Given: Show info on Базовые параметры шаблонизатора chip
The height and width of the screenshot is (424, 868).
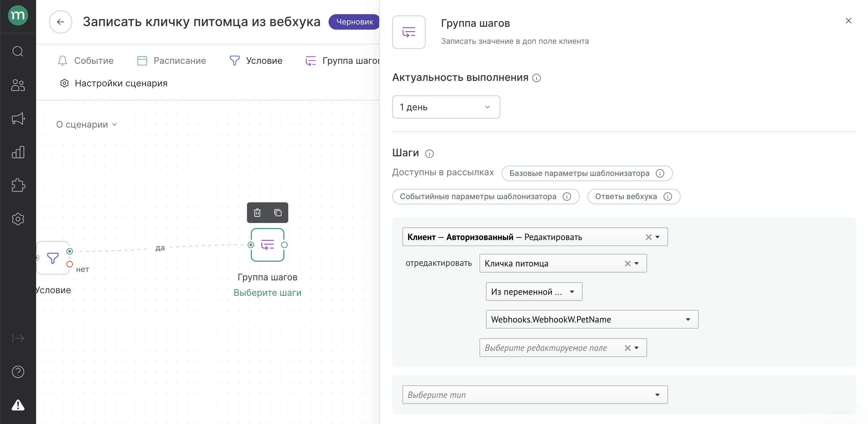Looking at the screenshot, I should tap(660, 173).
